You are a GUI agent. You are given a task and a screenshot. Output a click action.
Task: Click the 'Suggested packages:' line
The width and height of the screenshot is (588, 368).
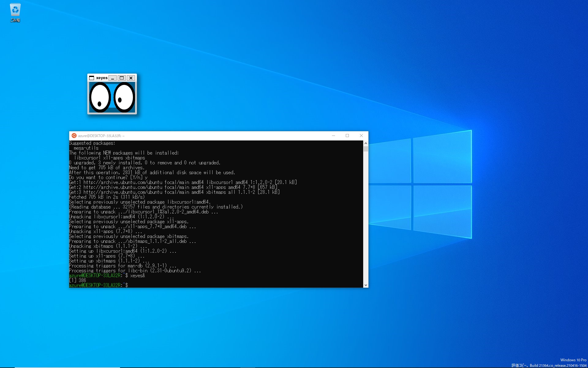pos(92,143)
